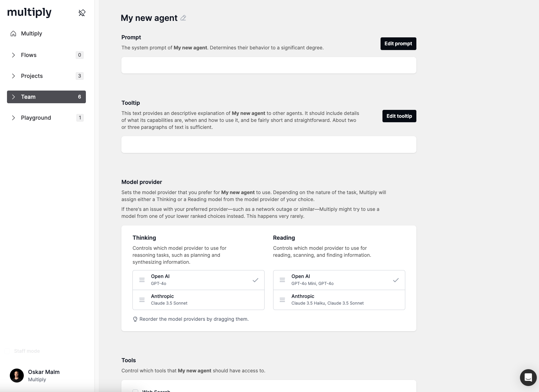Click the Multiply home icon

(13, 34)
